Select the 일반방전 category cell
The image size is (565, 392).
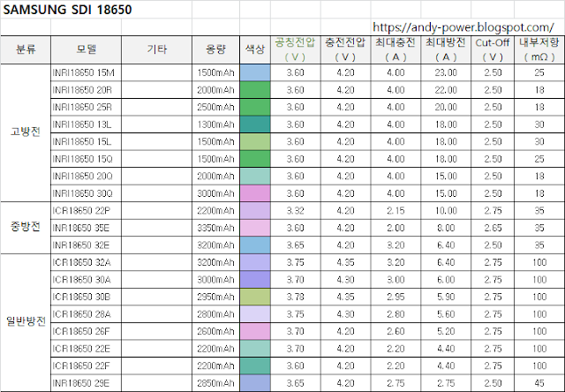pos(26,322)
